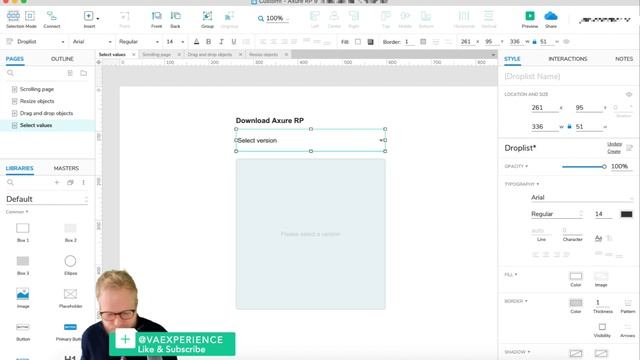Screen dimensions: 640x360
Task: Open the Scrolling page in Pages list
Action: (x=37, y=89)
